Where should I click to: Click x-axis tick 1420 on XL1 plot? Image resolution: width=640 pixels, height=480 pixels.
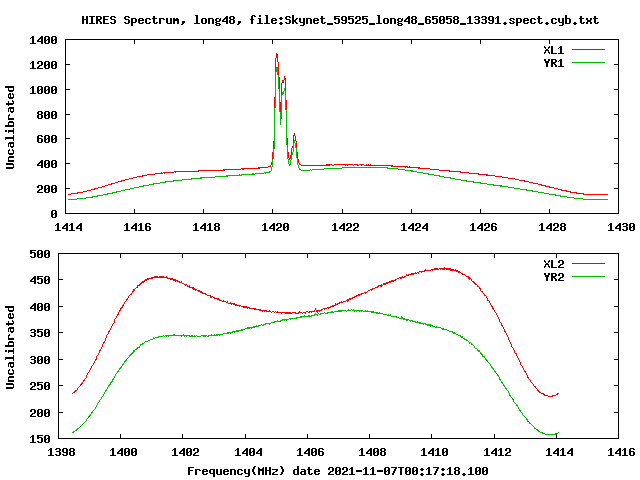click(275, 227)
